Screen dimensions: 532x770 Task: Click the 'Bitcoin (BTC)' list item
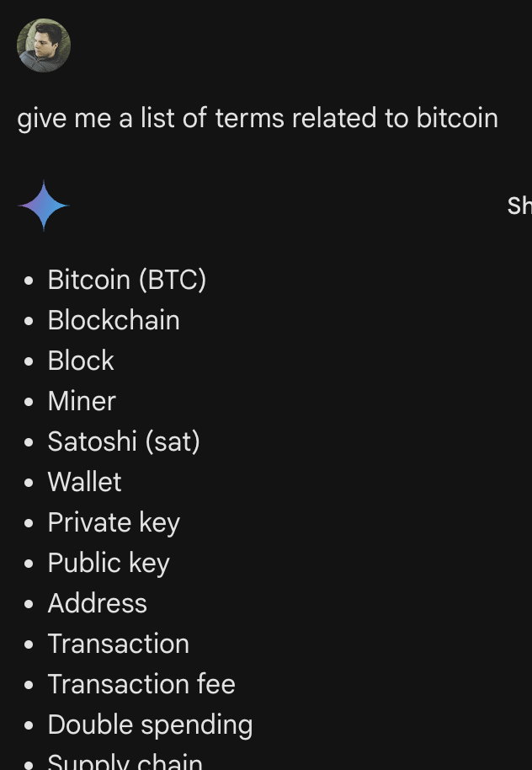[x=126, y=280]
